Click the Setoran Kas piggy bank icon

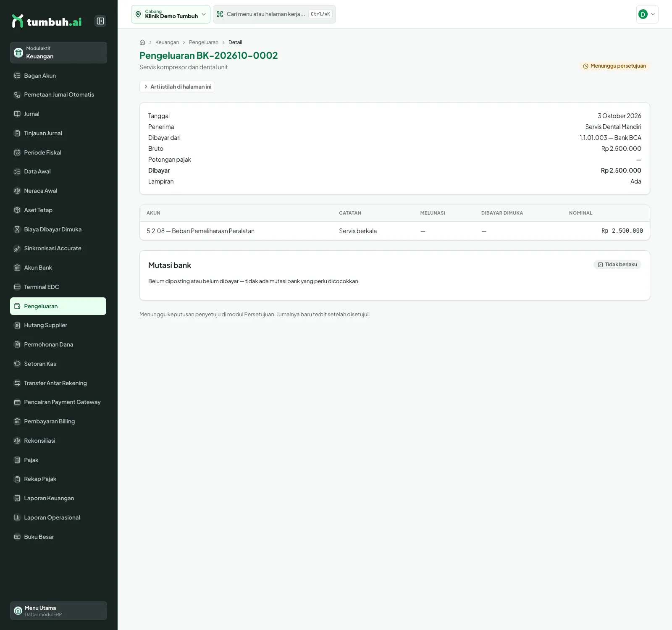pyautogui.click(x=17, y=364)
